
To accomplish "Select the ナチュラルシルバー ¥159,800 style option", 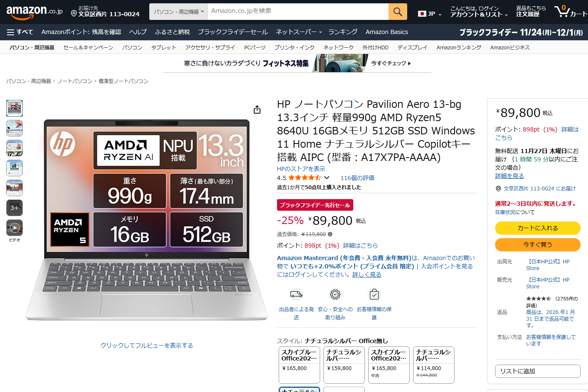I will pos(344,365).
